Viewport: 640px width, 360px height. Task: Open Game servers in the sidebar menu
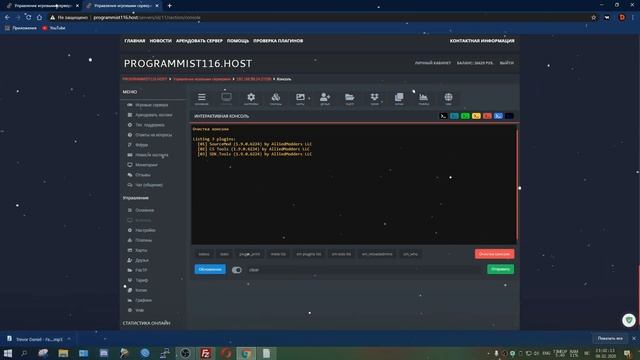click(x=151, y=105)
